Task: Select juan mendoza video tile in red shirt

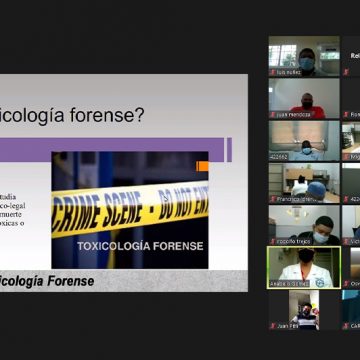Action: [x=304, y=98]
